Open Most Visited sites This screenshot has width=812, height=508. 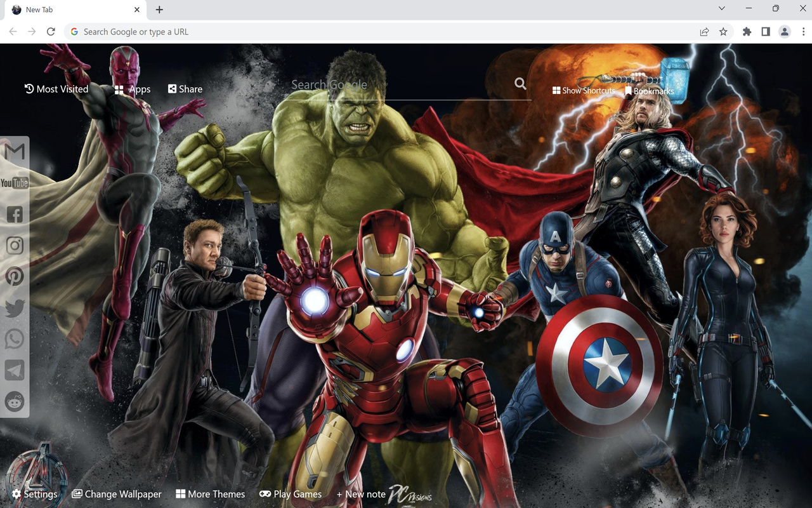56,89
